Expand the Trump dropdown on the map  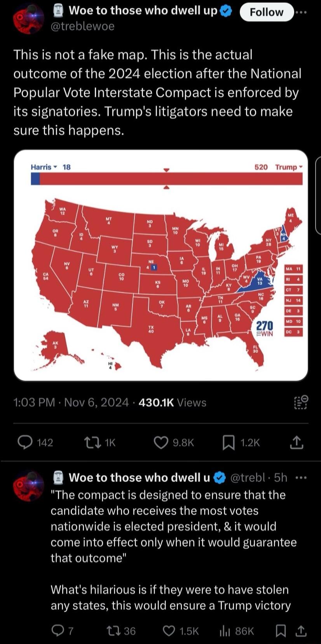(289, 167)
